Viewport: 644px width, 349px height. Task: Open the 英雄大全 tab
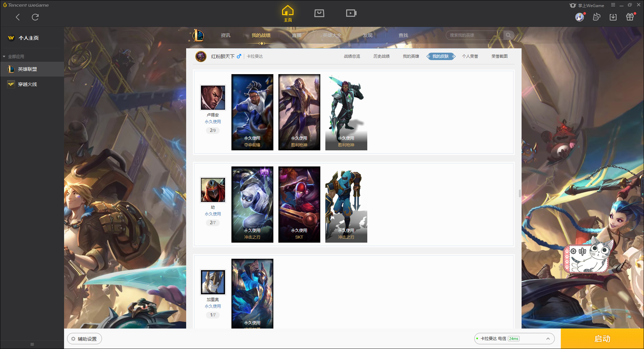pos(332,35)
